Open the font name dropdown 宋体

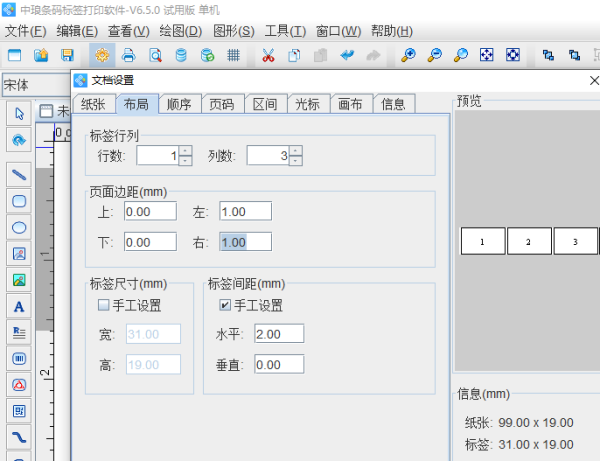(35, 84)
